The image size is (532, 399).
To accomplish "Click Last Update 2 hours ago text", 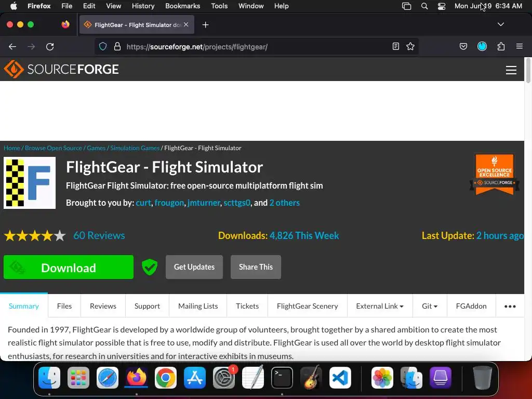I will (473, 235).
